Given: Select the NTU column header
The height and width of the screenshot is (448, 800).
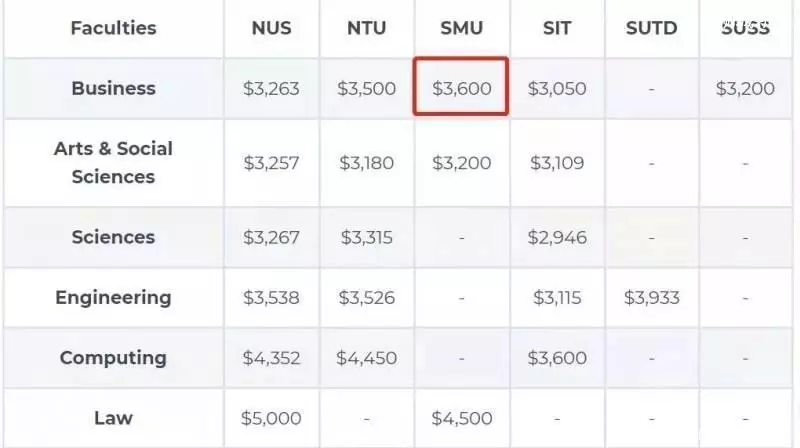Looking at the screenshot, I should pyautogui.click(x=366, y=28).
